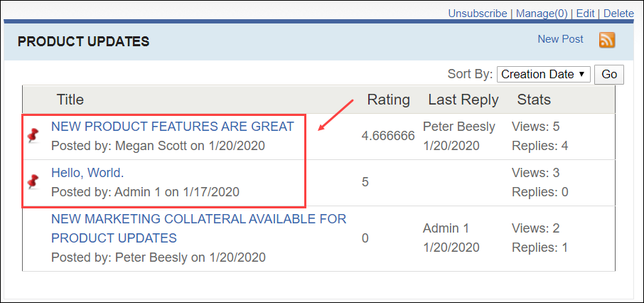Viewport: 644px width, 303px height.
Task: Click the Rating column header
Action: pyautogui.click(x=388, y=100)
